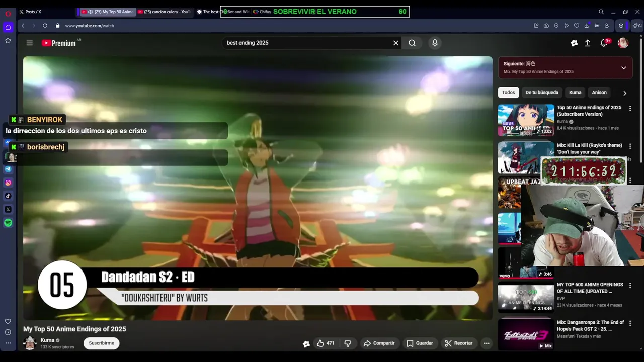Viewport: 644px width, 362px height.
Task: Open the Kuma channel name link
Action: click(x=47, y=340)
